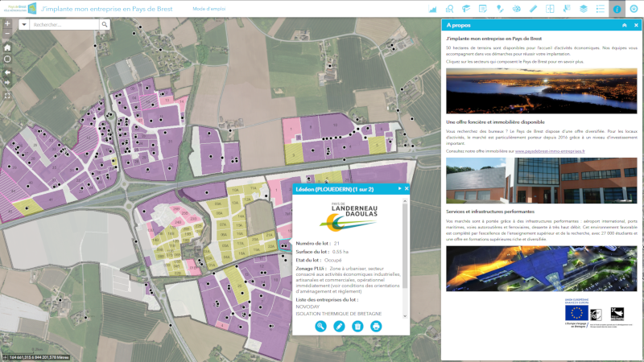Screen dimensions: 644x362
Task: Collapse the A propos panel
Action: (624, 25)
